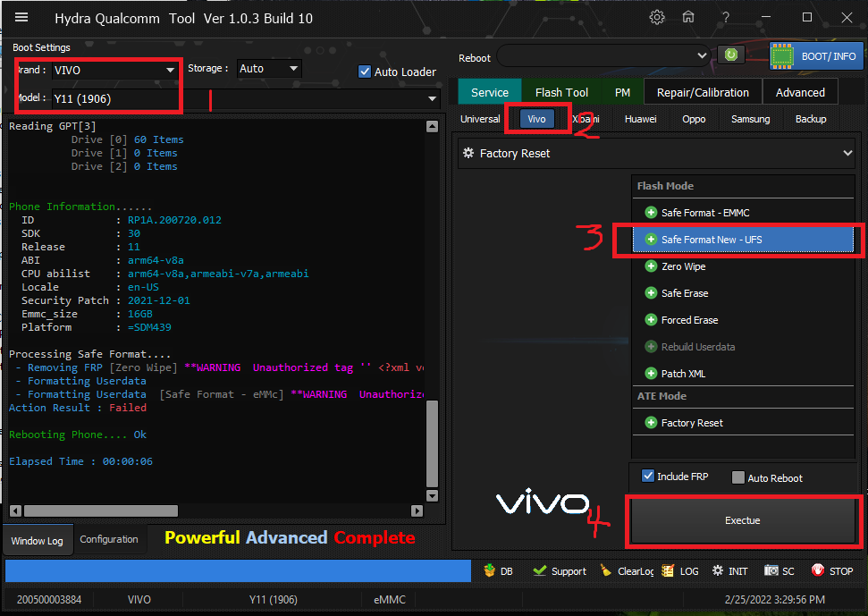Open settings gear in title bar
Viewport: 868px width, 616px height.
coord(656,17)
